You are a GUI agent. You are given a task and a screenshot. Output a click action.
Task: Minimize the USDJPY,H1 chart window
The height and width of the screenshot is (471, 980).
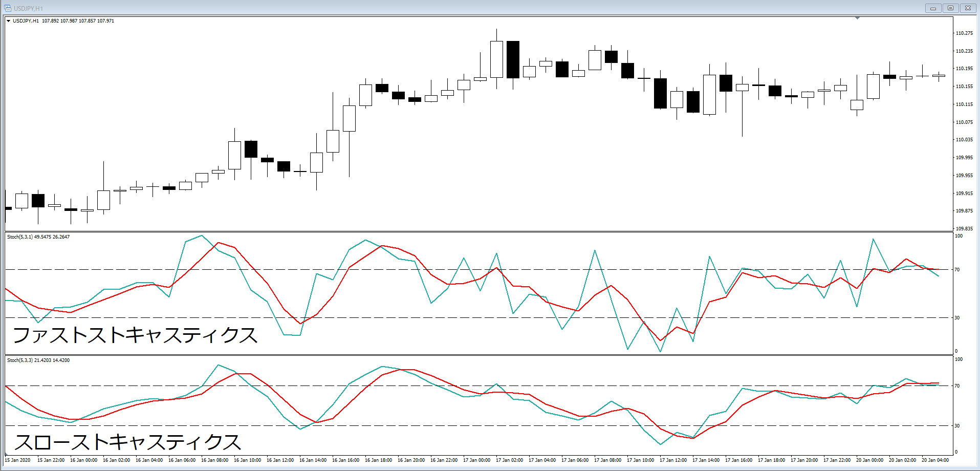click(x=933, y=8)
